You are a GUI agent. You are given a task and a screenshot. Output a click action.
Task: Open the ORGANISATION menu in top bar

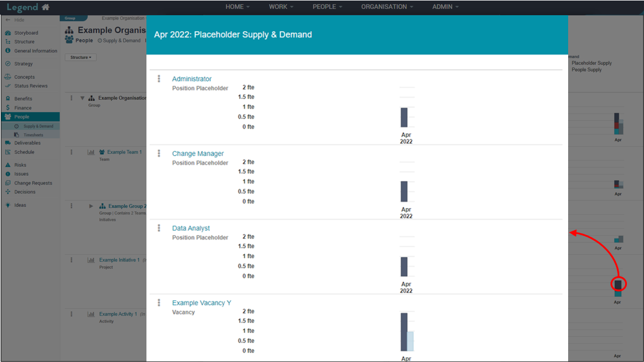tap(387, 7)
